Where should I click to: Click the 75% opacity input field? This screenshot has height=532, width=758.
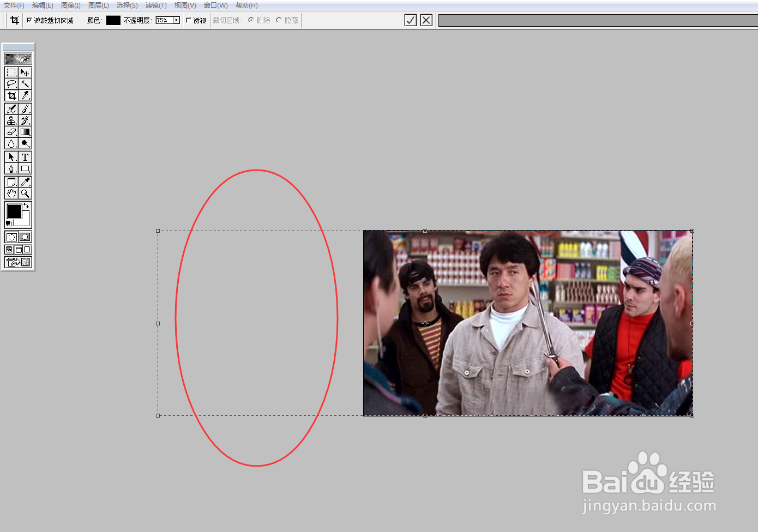point(164,20)
